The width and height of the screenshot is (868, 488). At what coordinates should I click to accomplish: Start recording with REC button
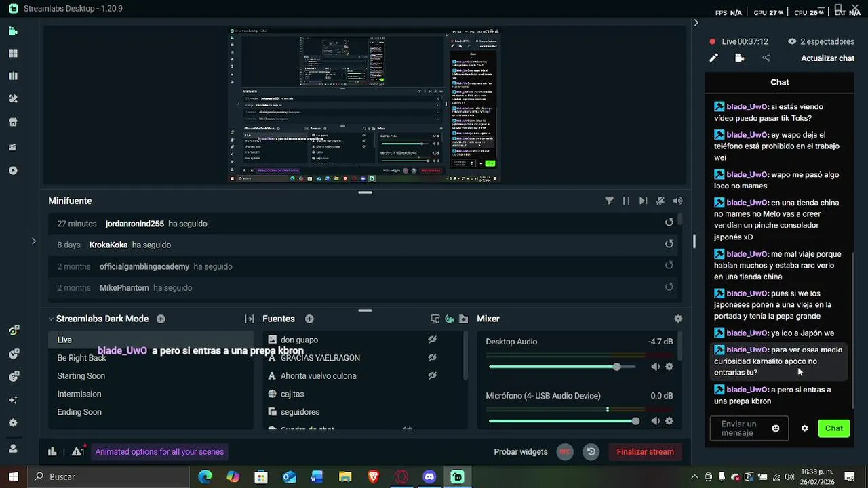(x=565, y=451)
